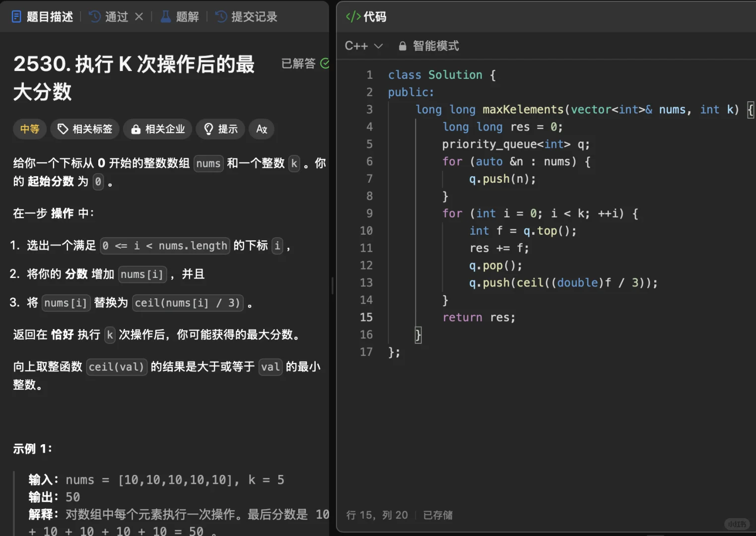Screen dimensions: 756x536
Task: Click the 输出: 50 line
Action: point(54,497)
